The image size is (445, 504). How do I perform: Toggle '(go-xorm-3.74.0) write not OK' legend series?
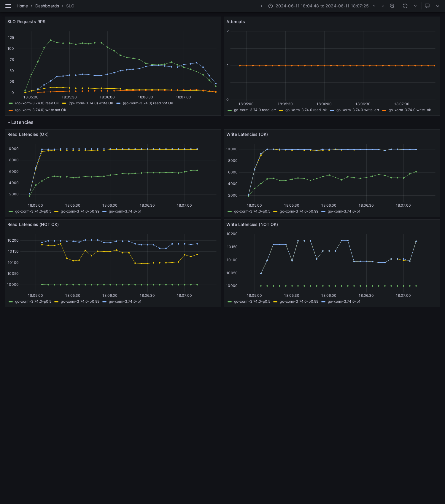[x=41, y=110]
